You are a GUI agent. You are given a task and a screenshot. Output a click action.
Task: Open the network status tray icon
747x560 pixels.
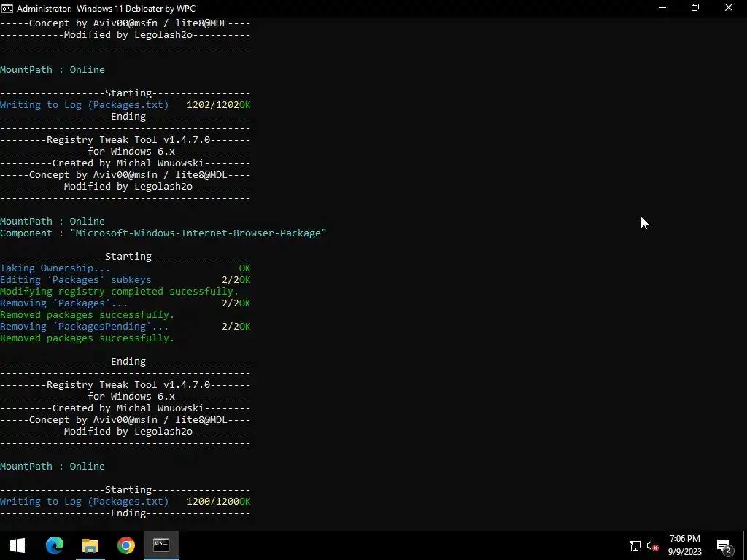(x=635, y=545)
